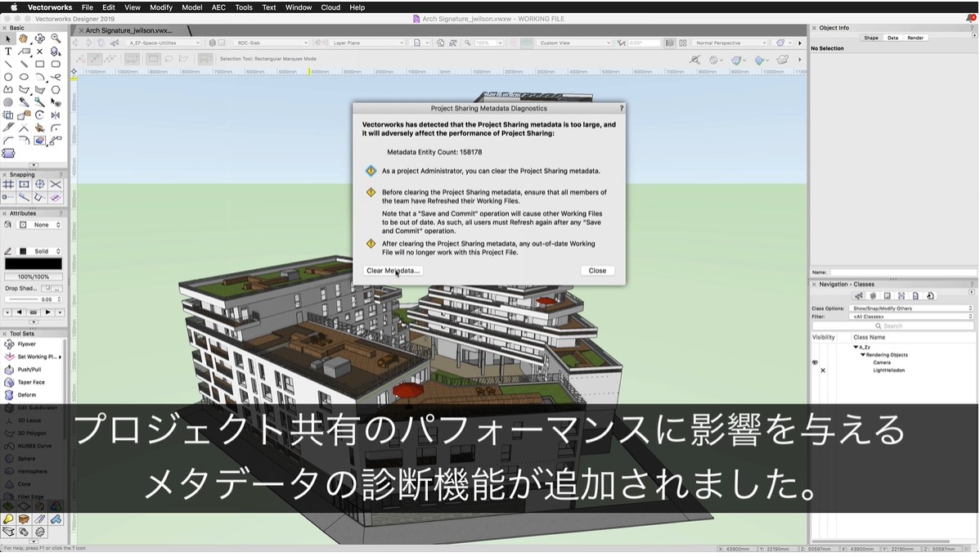The image size is (980, 557).
Task: Toggle Snap to Working Plane
Action: point(56,198)
